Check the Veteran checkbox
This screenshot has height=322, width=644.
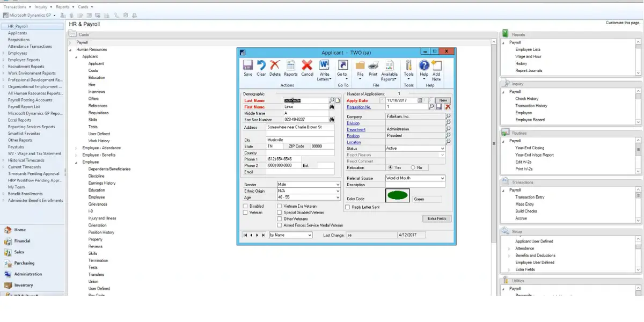coord(245,213)
